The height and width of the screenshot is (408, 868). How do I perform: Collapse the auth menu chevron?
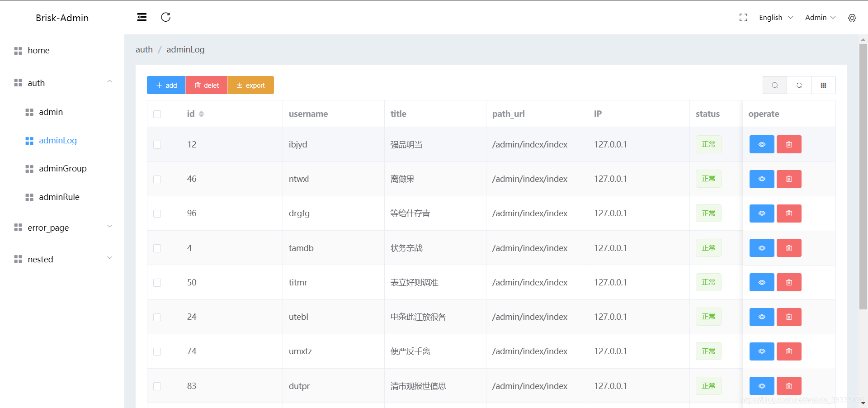point(109,81)
